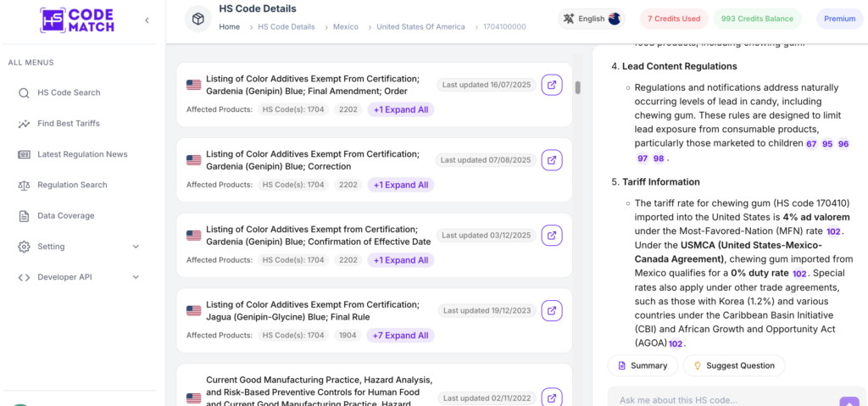
Task: Click the translate icon in language selector
Action: (569, 19)
